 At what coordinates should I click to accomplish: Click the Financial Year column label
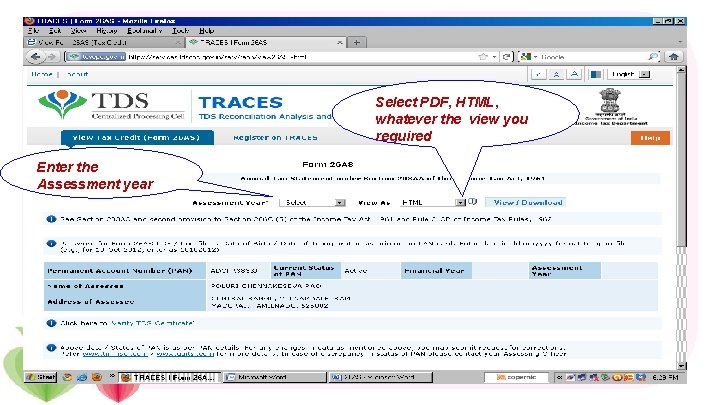pos(434,270)
